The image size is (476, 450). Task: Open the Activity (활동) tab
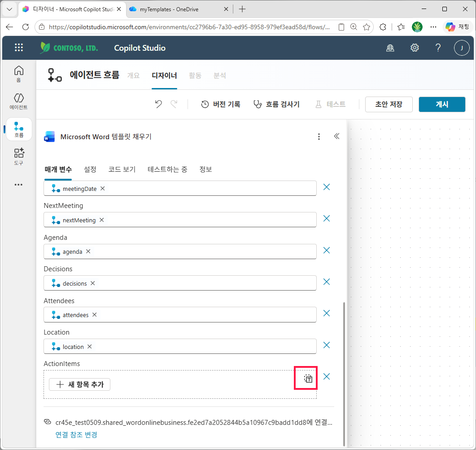[x=195, y=75]
